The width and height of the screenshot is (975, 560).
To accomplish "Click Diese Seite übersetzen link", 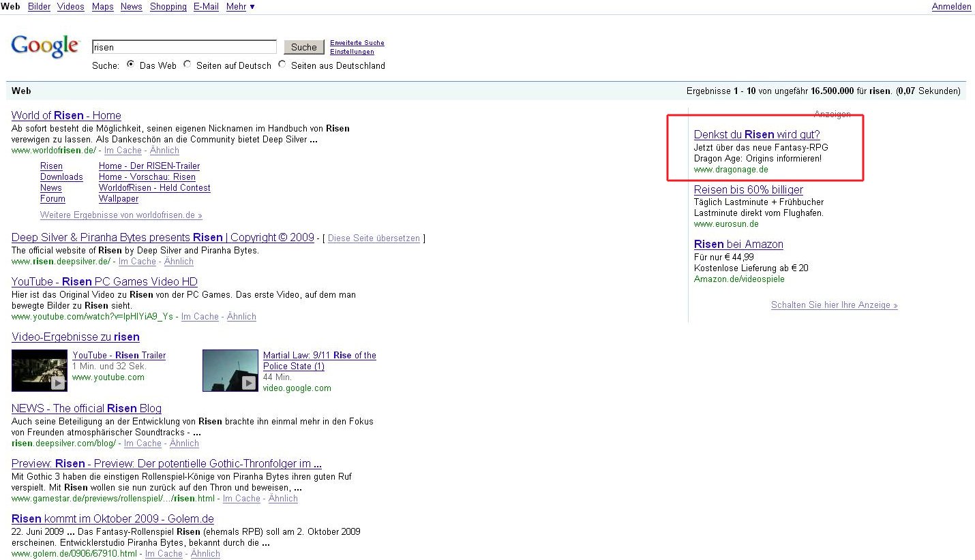I will [x=374, y=238].
